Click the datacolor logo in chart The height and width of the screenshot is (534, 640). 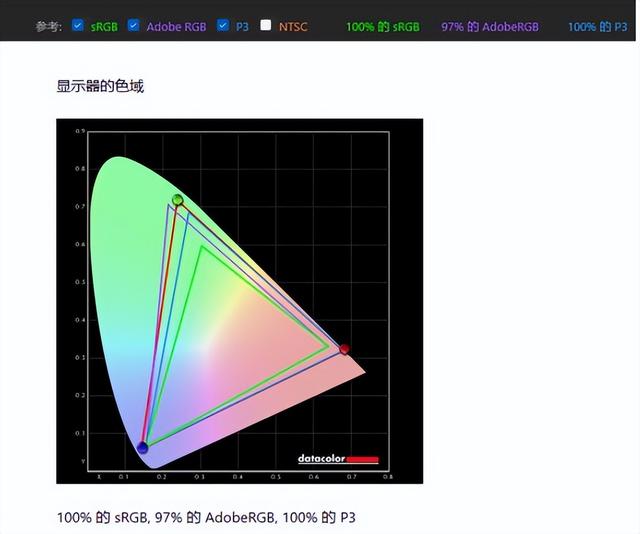click(x=338, y=459)
